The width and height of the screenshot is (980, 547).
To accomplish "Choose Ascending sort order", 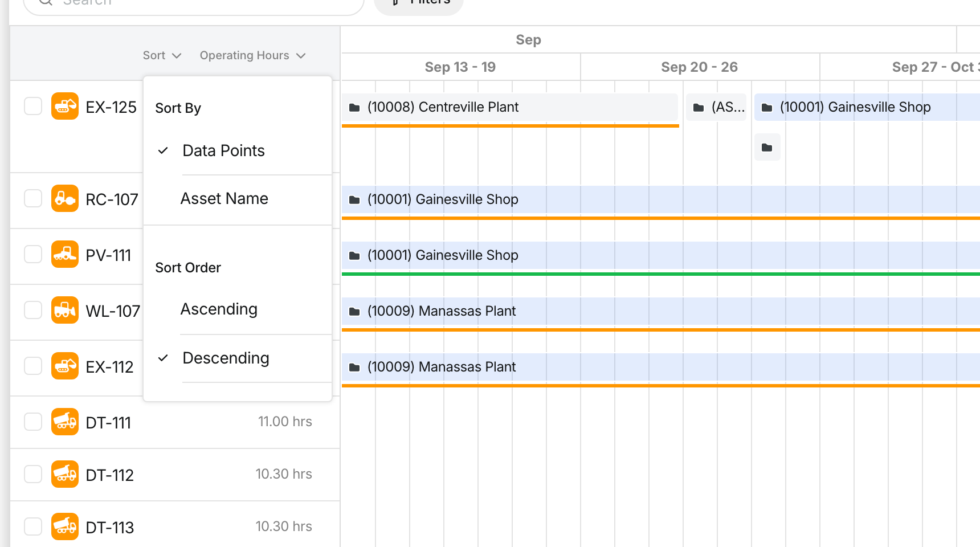I will tap(238, 309).
